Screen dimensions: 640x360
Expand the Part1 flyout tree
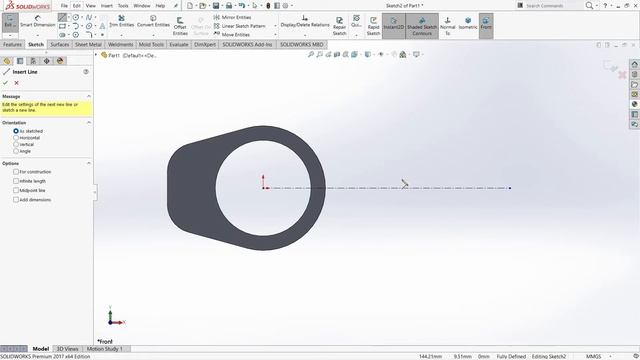[x=96, y=55]
